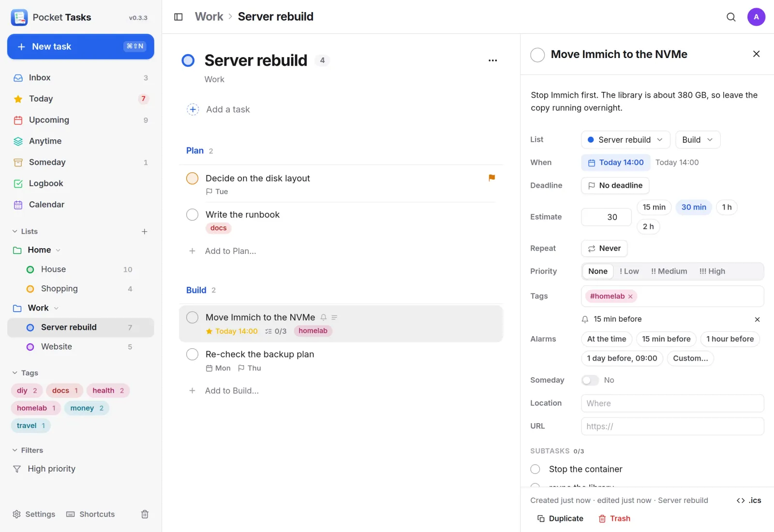This screenshot has width=774, height=532.
Task: Export task as .ics
Action: [x=749, y=500]
